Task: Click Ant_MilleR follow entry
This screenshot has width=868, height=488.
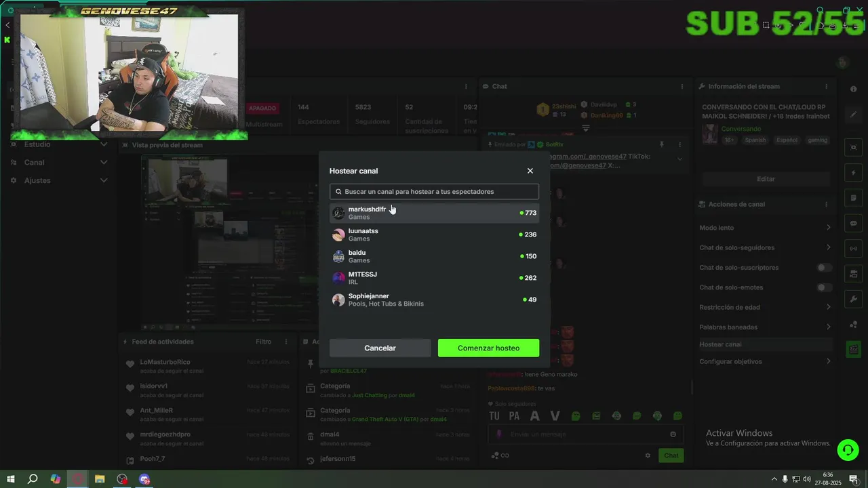Action: point(207,414)
